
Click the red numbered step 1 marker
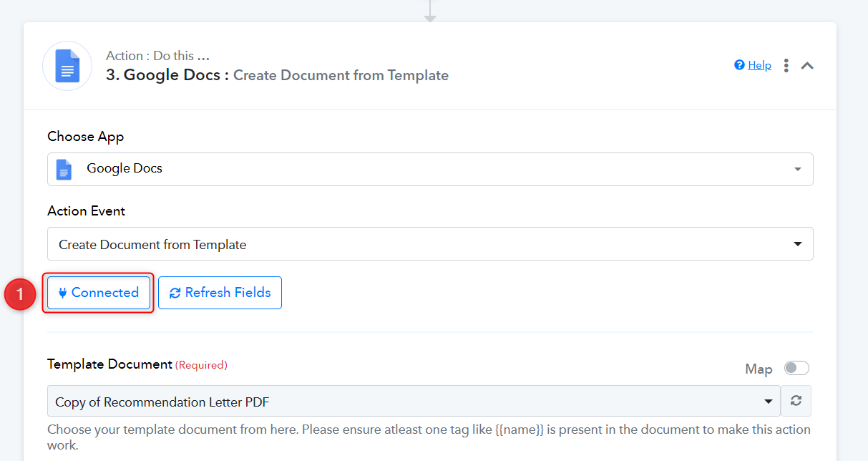21,293
